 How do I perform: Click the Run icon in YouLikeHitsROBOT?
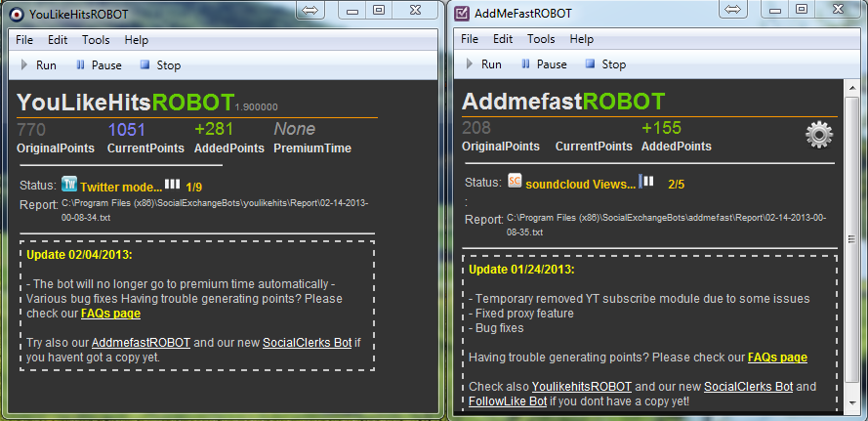click(x=23, y=65)
